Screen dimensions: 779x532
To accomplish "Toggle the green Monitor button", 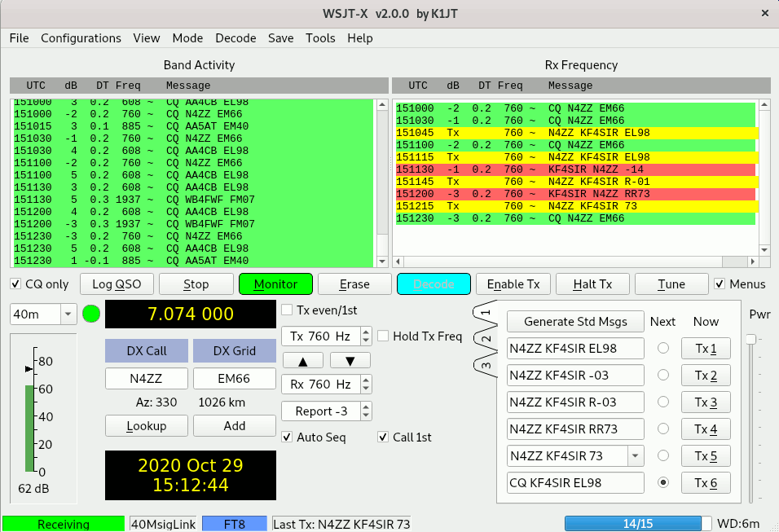I will pos(275,284).
